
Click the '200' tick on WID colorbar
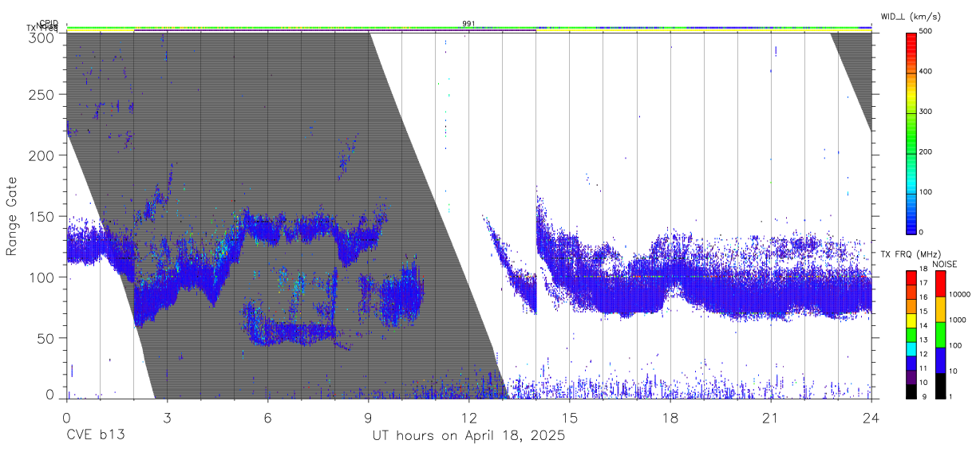click(x=927, y=151)
